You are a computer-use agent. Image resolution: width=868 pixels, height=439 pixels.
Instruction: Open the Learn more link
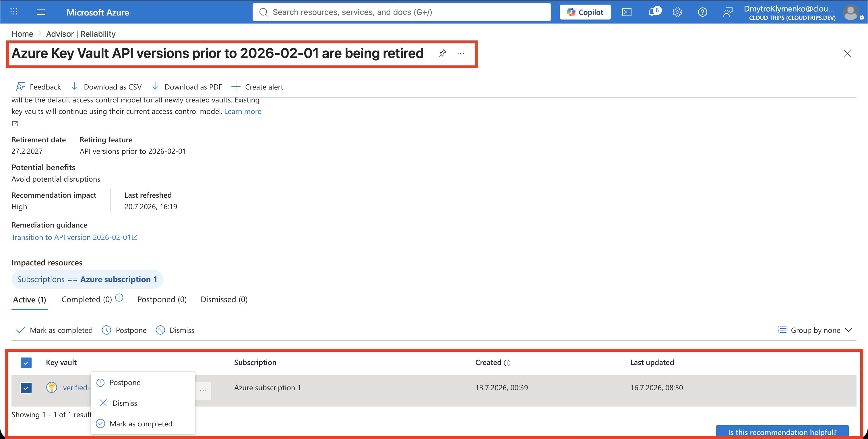pos(243,111)
